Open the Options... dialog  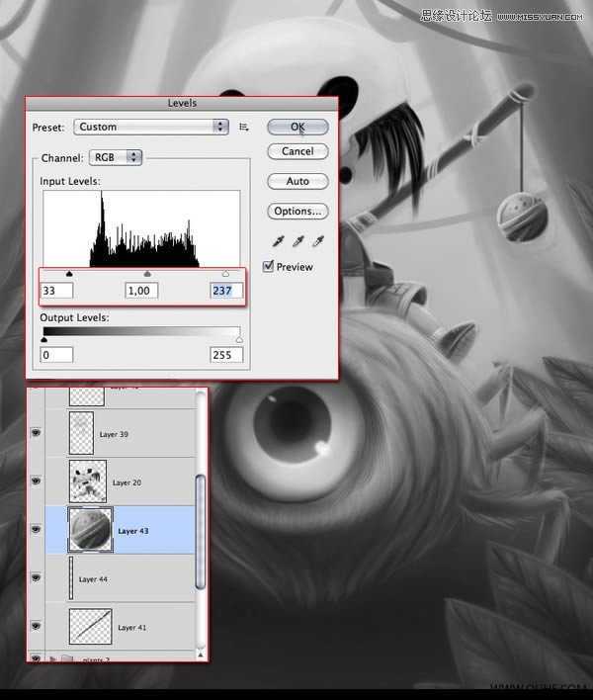tap(297, 212)
